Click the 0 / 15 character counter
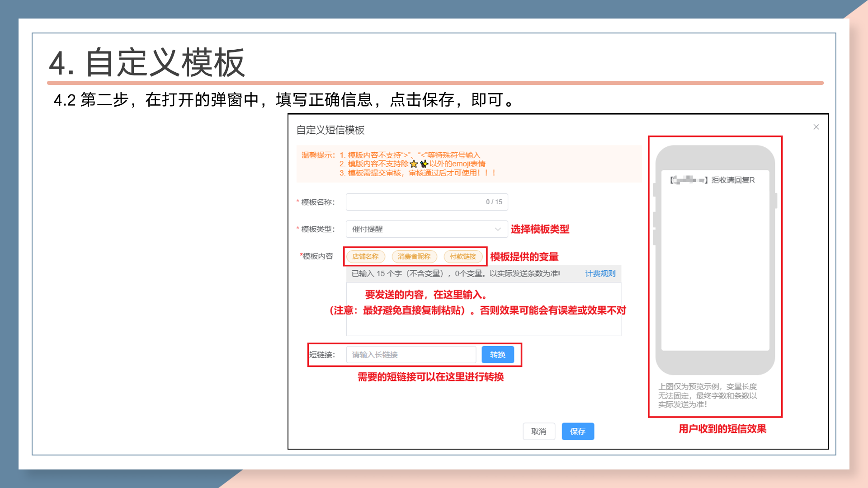This screenshot has height=488, width=868. [x=494, y=202]
